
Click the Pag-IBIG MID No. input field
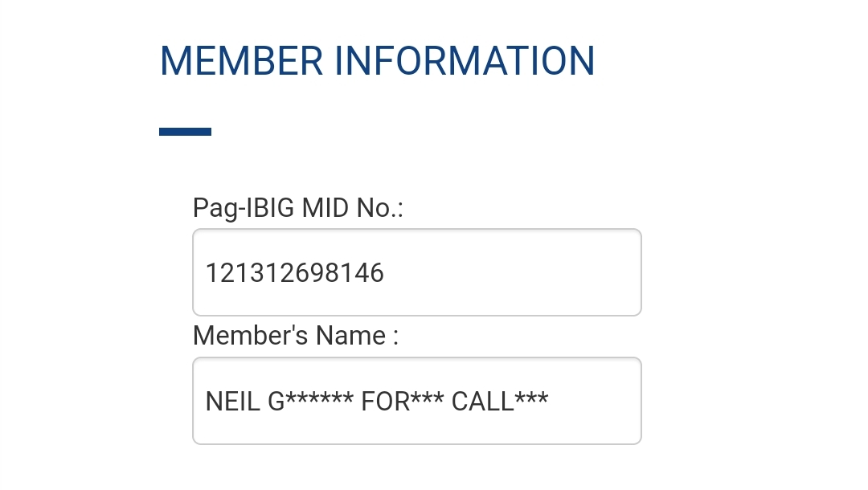click(x=416, y=273)
